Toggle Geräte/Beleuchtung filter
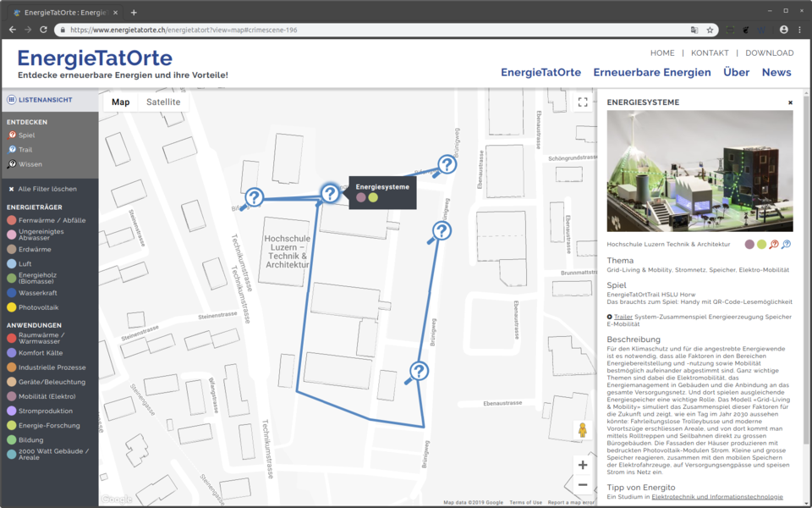The height and width of the screenshot is (508, 812). click(x=46, y=382)
